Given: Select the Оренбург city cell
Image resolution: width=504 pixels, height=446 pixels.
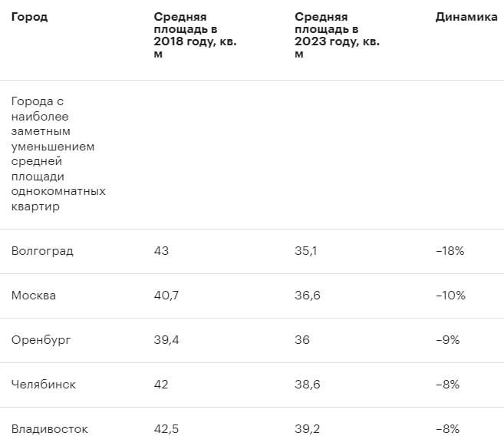Looking at the screenshot, I should [x=41, y=340].
